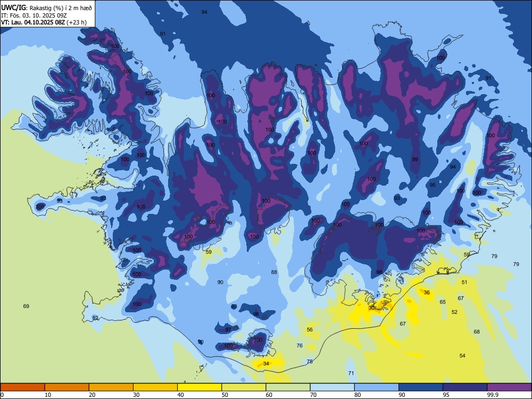Viewport: 532px width, 399px height.
Task: Click the humidity value '98' on the map
Action: [x=379, y=272]
